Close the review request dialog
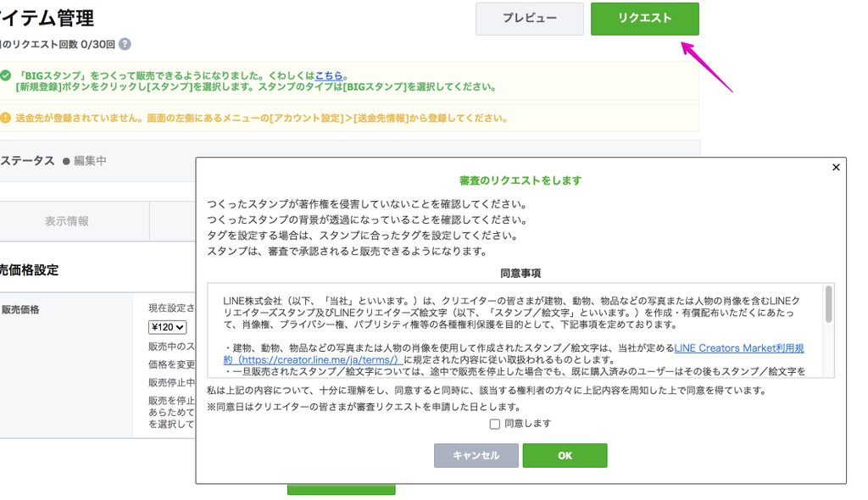 (x=836, y=167)
